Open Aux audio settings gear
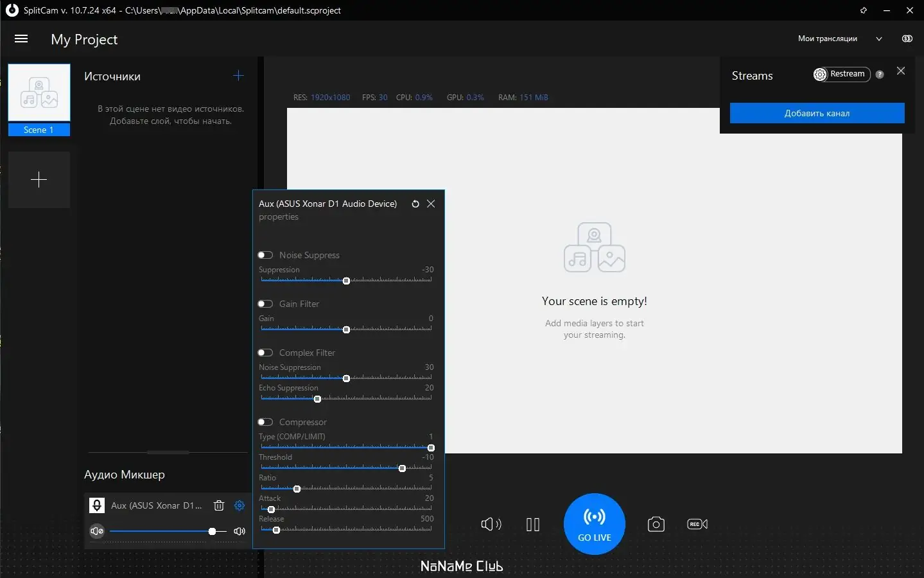924x578 pixels. (x=240, y=505)
